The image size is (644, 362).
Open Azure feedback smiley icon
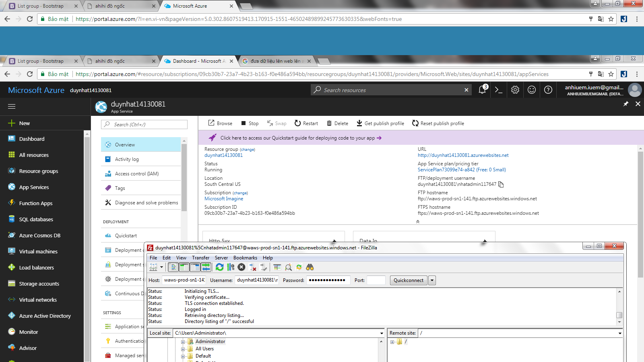pyautogui.click(x=532, y=90)
